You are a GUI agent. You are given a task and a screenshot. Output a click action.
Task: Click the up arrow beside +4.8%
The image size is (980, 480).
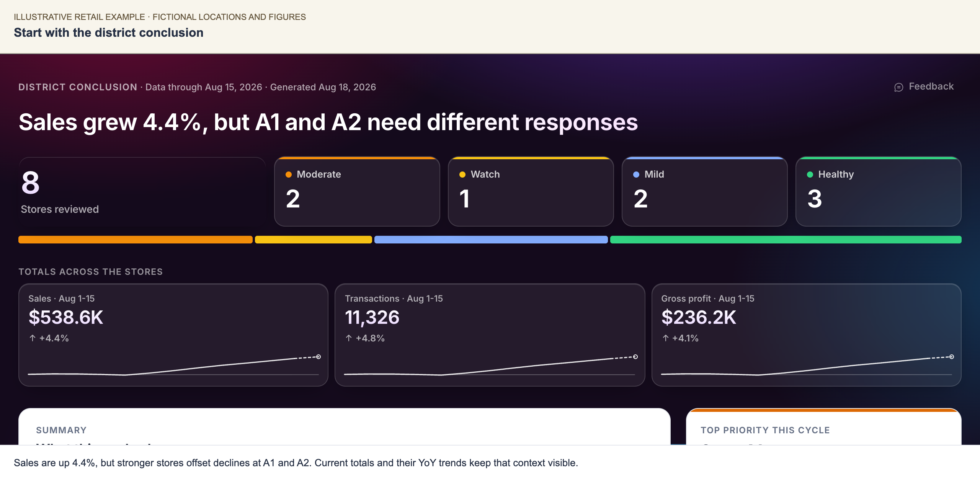click(x=349, y=338)
